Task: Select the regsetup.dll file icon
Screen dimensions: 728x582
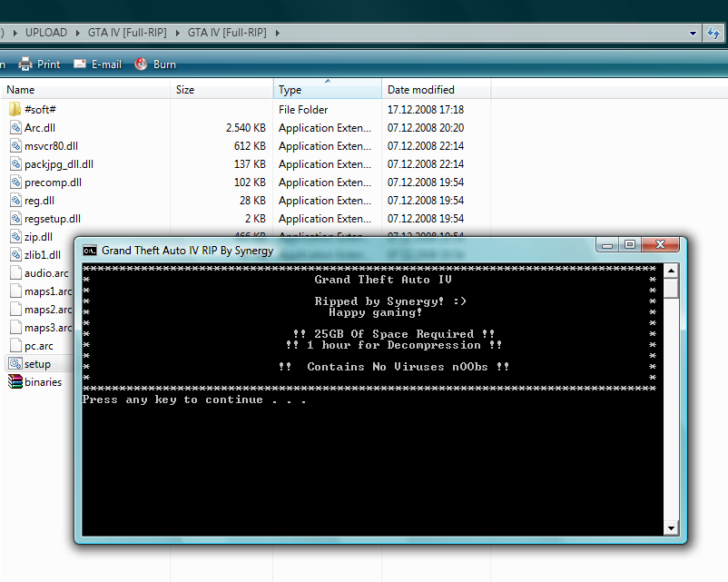Action: (15, 218)
